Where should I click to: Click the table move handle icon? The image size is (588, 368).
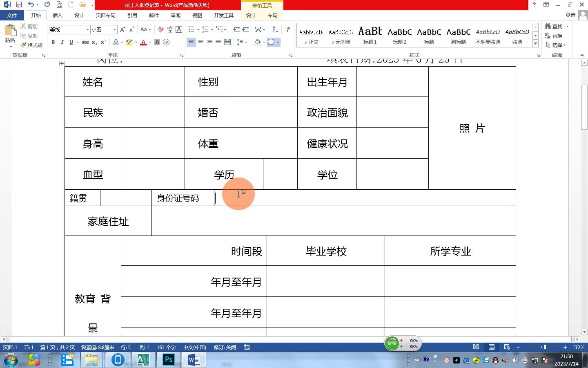(x=62, y=63)
